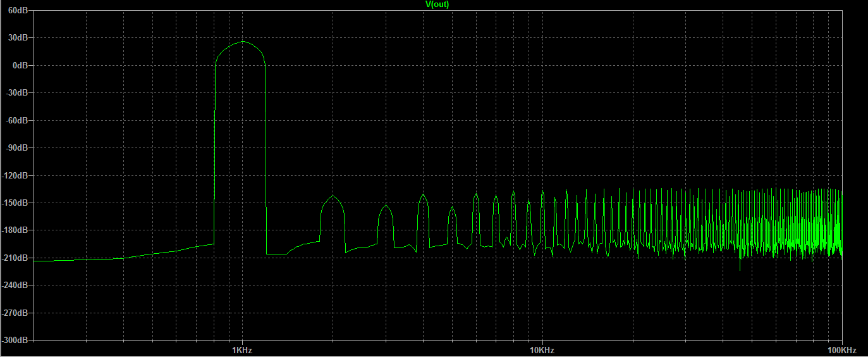Click the -210dB vertical axis label

click(x=14, y=258)
